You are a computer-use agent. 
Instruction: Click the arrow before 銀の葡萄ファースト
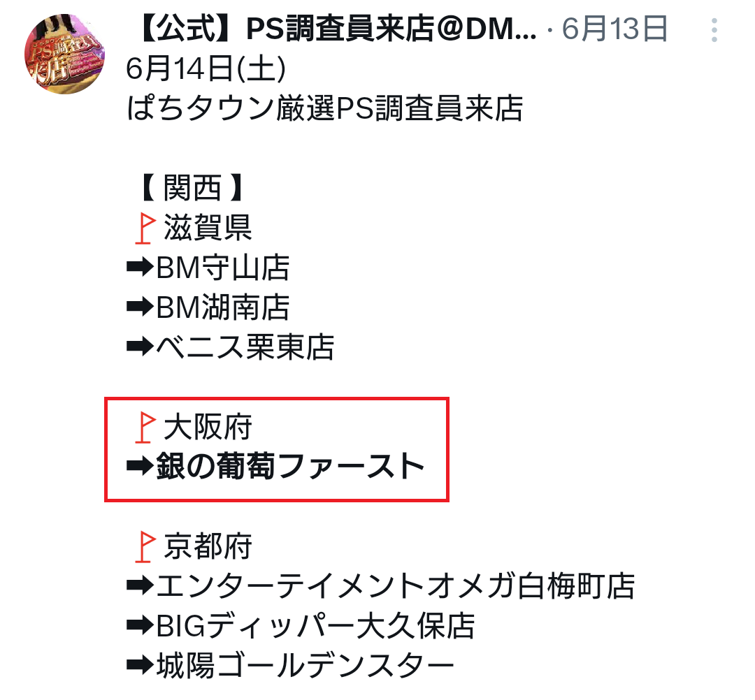(x=140, y=466)
